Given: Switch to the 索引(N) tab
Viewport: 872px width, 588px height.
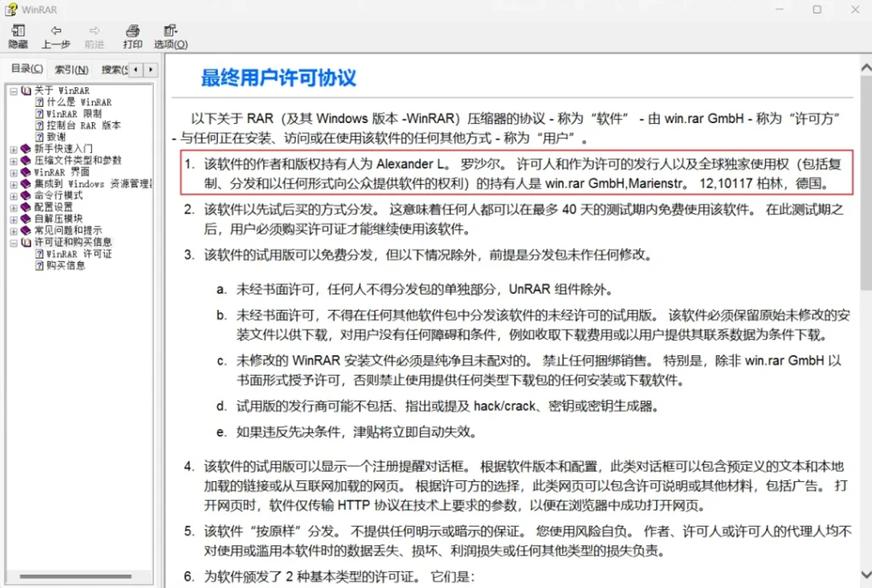Looking at the screenshot, I should [x=71, y=69].
